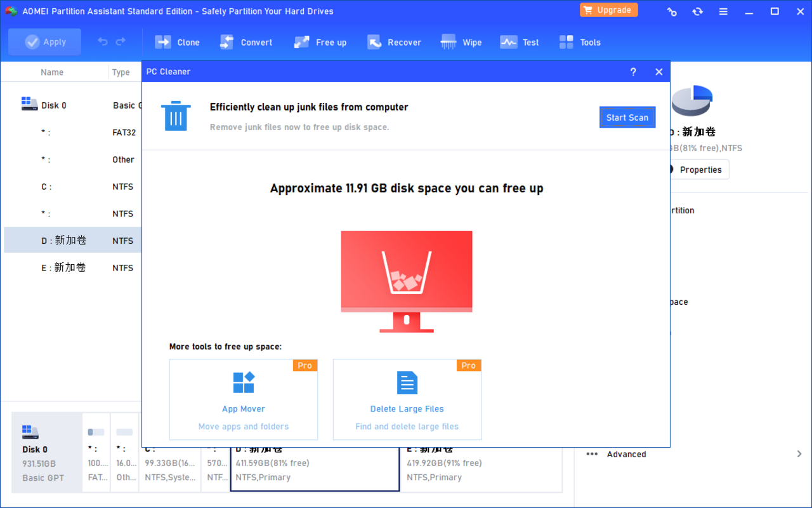Click the orange Upgrade button
The width and height of the screenshot is (812, 508).
coord(608,10)
